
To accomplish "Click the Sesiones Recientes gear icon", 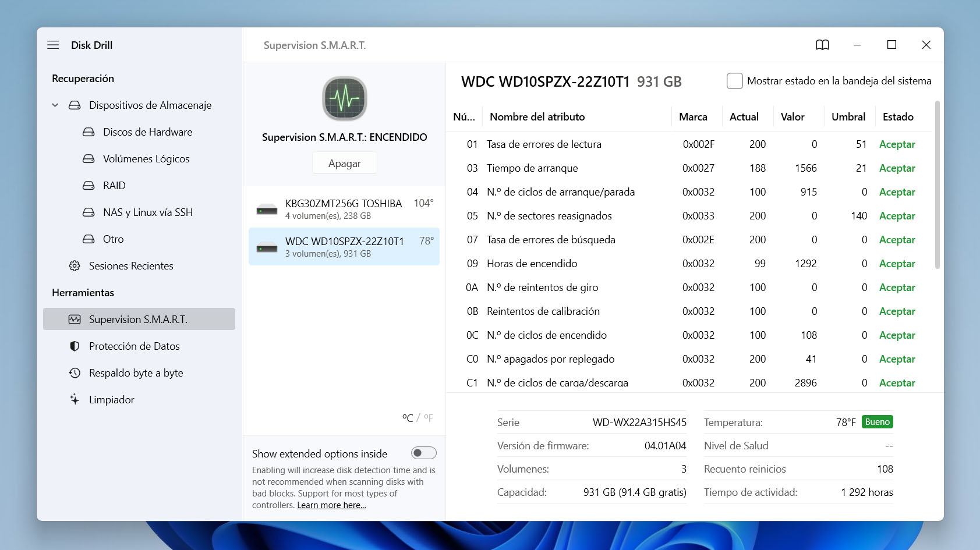I will [x=75, y=266].
